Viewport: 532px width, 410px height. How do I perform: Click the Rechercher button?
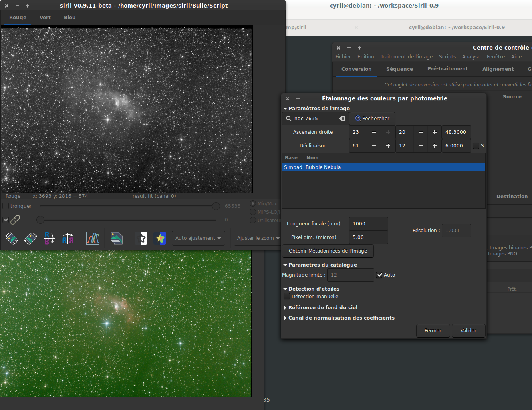pyautogui.click(x=372, y=119)
